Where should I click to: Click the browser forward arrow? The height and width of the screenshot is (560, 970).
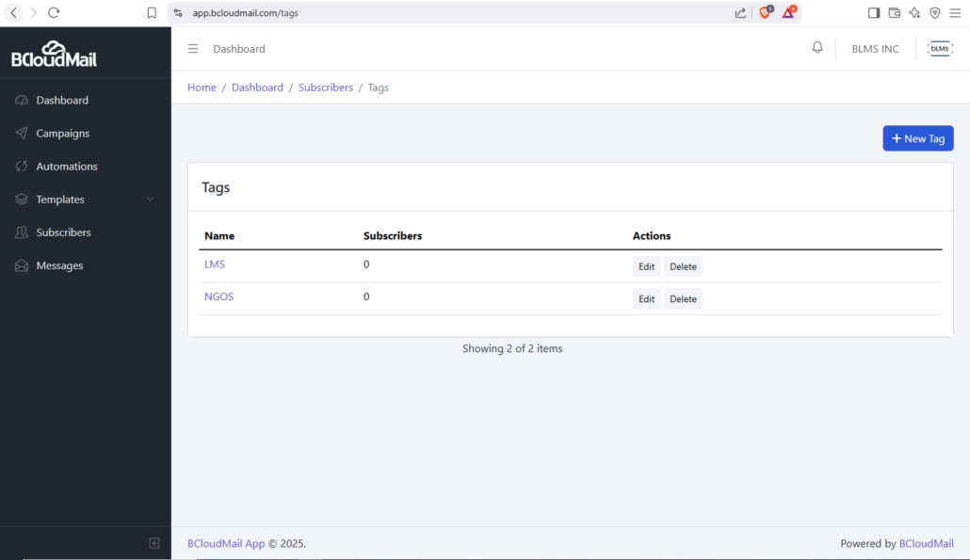(x=33, y=12)
